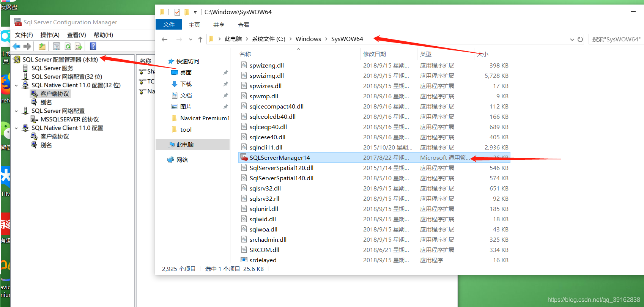Click Up one level folder icon in Configuration Manager
This screenshot has height=307, width=644.
point(42,46)
